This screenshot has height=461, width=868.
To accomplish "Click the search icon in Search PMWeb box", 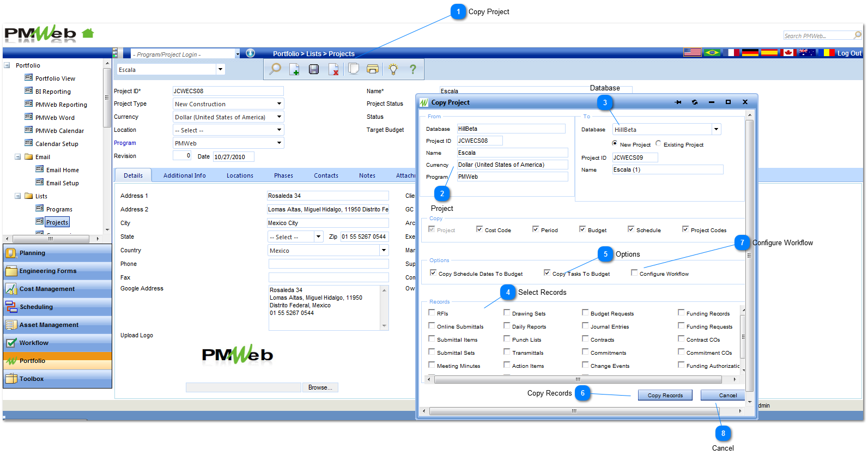I will 858,35.
